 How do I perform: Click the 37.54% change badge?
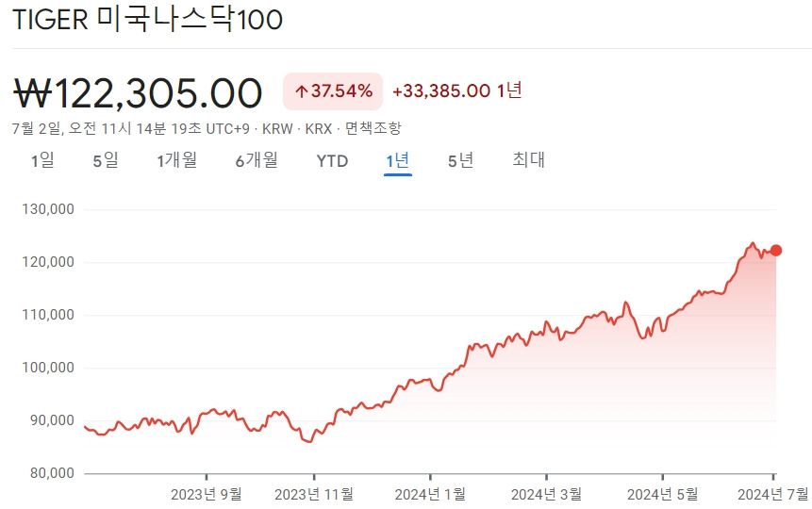click(333, 91)
